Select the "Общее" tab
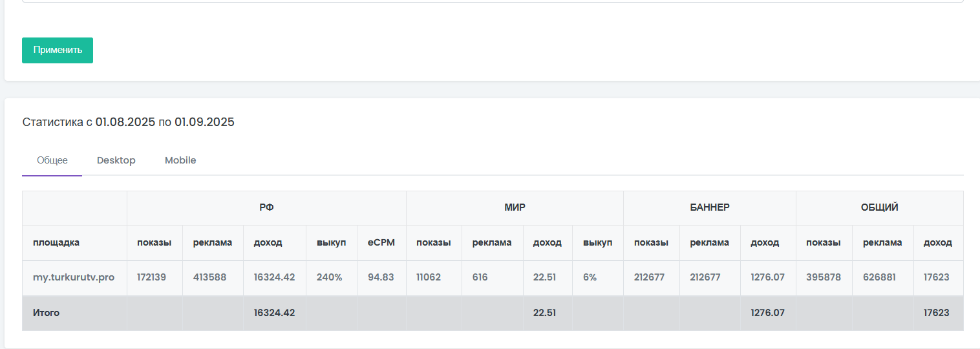 click(52, 160)
